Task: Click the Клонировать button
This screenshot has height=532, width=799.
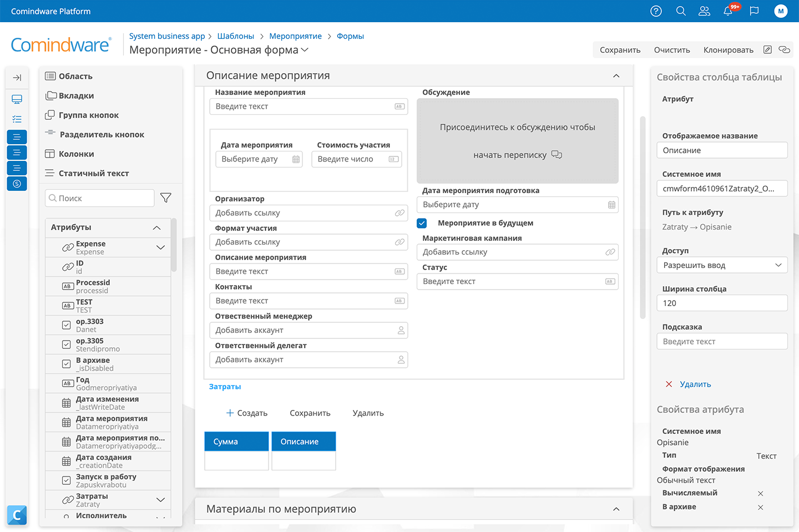Action: coord(728,50)
